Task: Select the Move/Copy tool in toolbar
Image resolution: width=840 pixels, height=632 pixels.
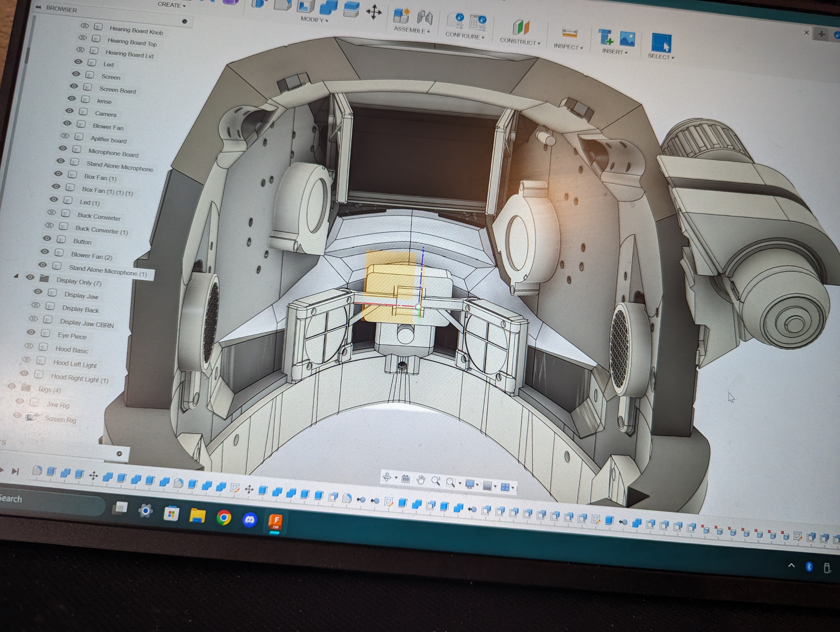Action: [x=374, y=12]
